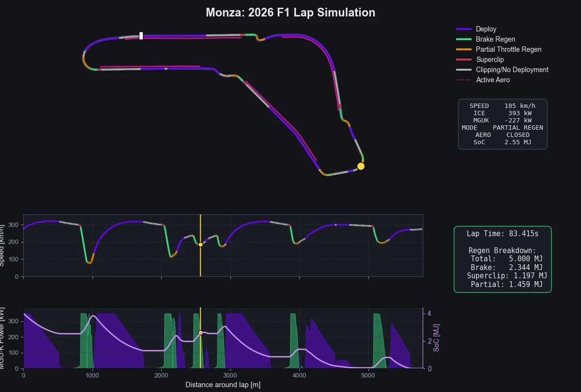Click the 'ICE 393 kW' telemetry readout
581x392 pixels.
click(x=503, y=113)
